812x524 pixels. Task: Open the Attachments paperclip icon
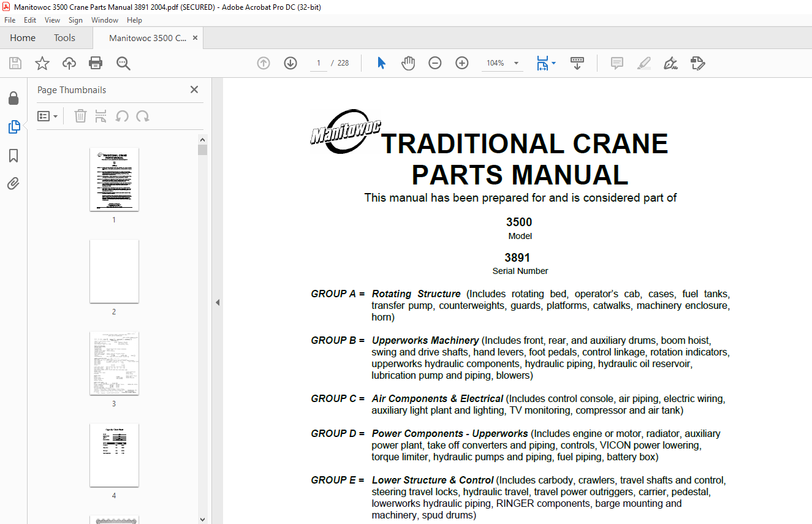coord(13,184)
